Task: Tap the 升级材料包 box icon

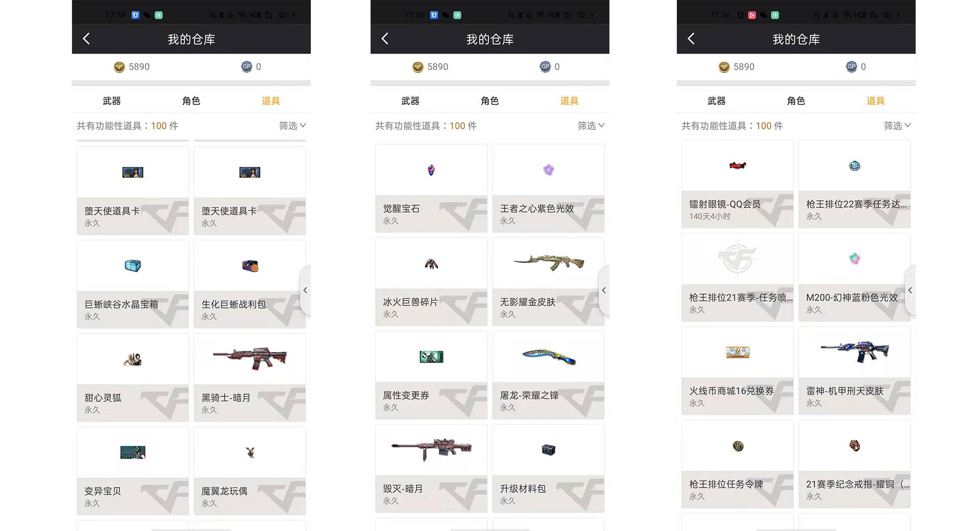Action: [549, 450]
